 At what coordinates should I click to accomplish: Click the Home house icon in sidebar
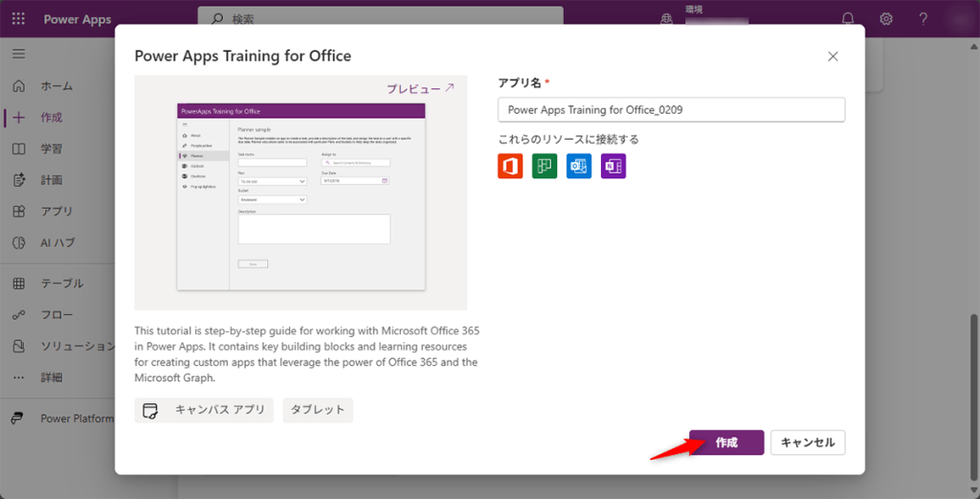pyautogui.click(x=19, y=85)
